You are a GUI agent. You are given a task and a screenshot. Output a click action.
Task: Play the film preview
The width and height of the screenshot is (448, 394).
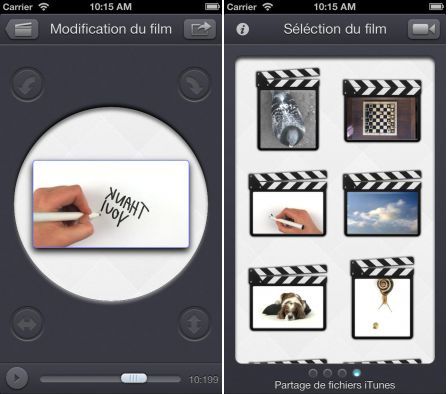pos(17,378)
